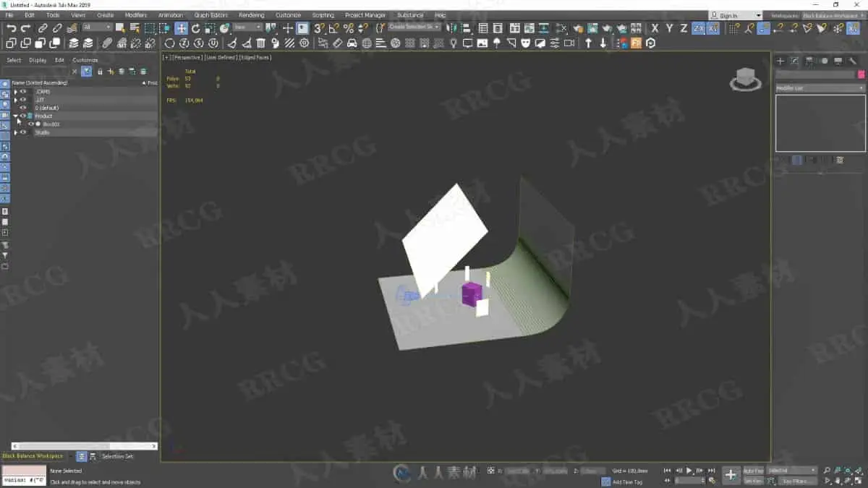Image resolution: width=868 pixels, height=488 pixels.
Task: Hide the .LIT layer eye icon
Action: (x=23, y=100)
